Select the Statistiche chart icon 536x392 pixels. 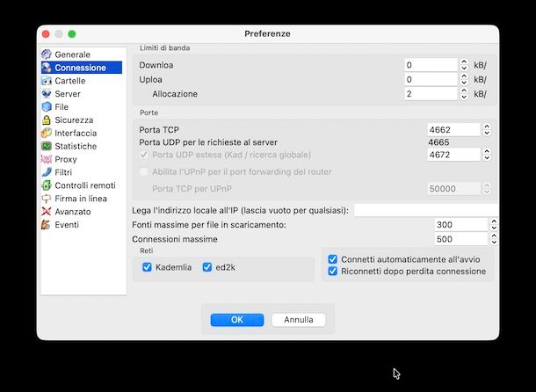pyautogui.click(x=47, y=147)
